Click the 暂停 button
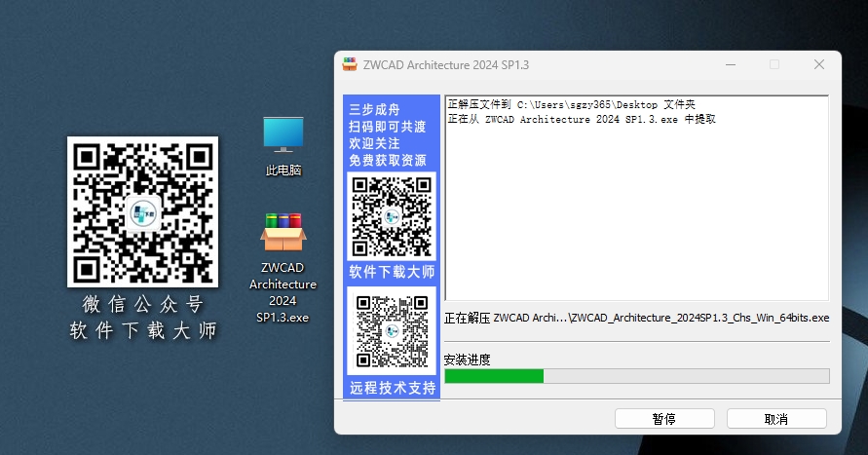Viewport: 868px width, 455px height. click(664, 419)
